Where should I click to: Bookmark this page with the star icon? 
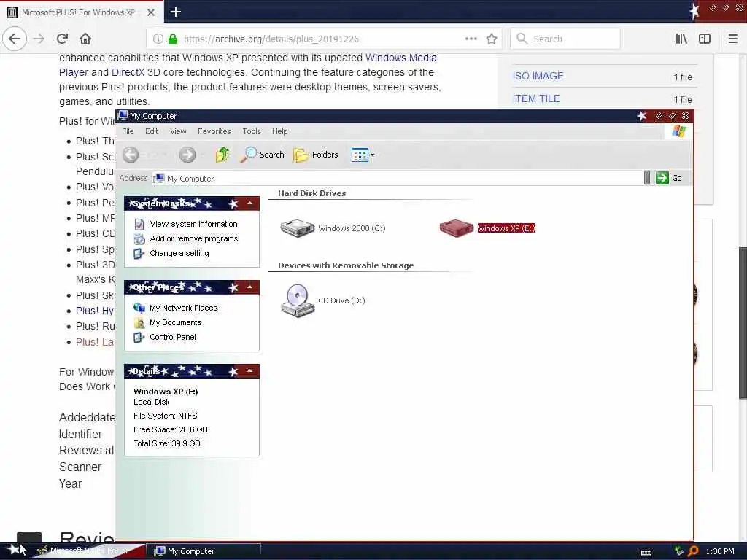tap(492, 39)
